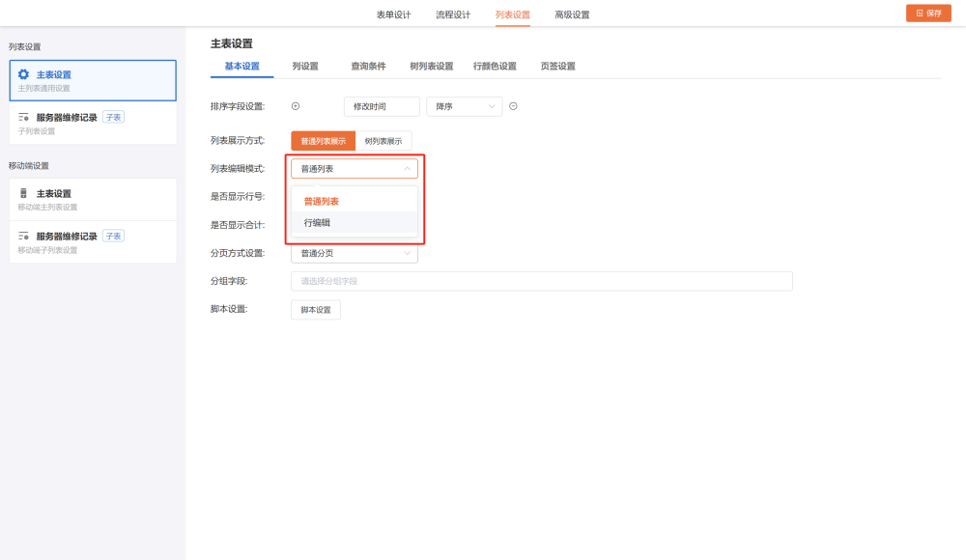Click the 分组字段 selection input

tap(541, 281)
